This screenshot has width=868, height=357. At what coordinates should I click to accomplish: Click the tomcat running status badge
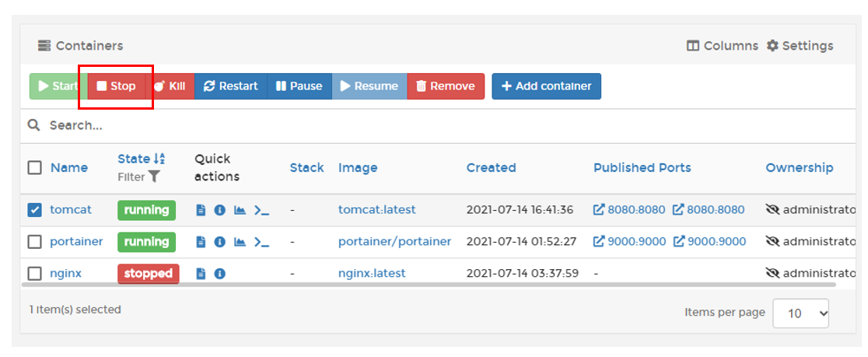(147, 210)
